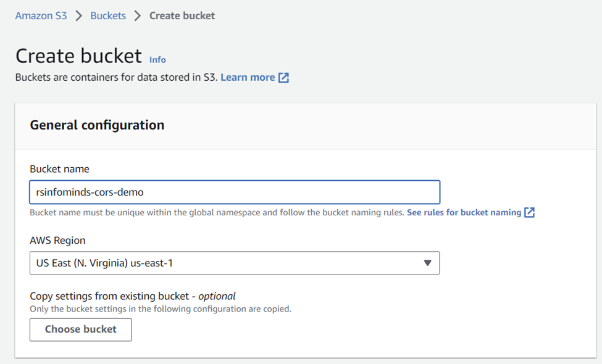Click the Bucket name field label

tap(59, 169)
